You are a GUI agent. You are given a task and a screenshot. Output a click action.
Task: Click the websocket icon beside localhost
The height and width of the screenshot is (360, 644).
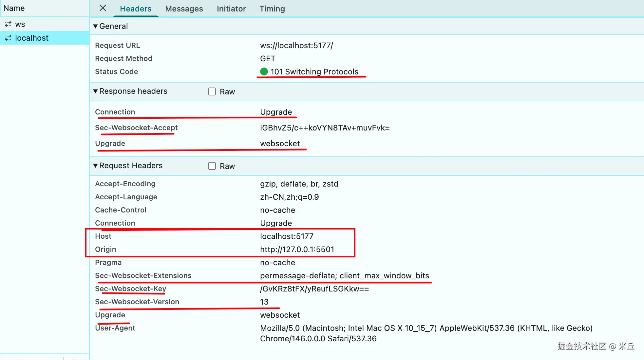pos(8,38)
